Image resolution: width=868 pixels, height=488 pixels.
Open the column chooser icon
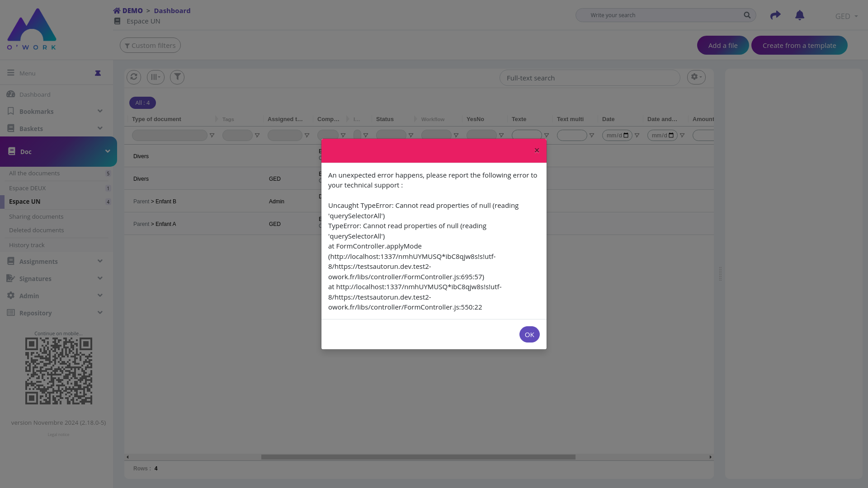click(156, 77)
